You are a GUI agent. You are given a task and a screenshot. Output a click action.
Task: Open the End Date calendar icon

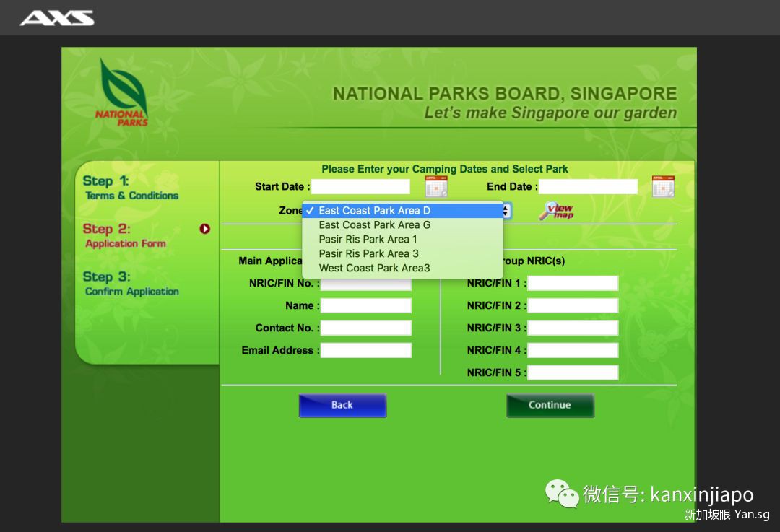click(662, 186)
